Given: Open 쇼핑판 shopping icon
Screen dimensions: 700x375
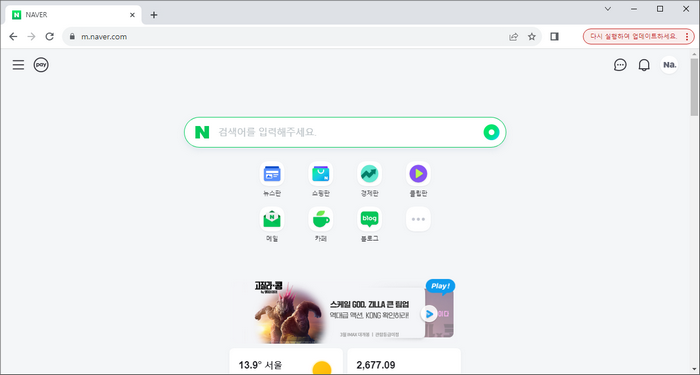Looking at the screenshot, I should pyautogui.click(x=321, y=174).
